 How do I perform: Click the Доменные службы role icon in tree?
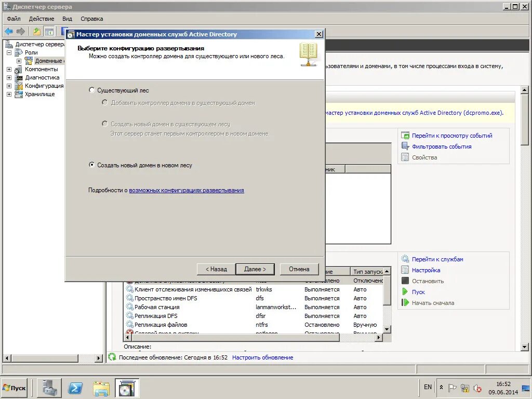pos(29,61)
